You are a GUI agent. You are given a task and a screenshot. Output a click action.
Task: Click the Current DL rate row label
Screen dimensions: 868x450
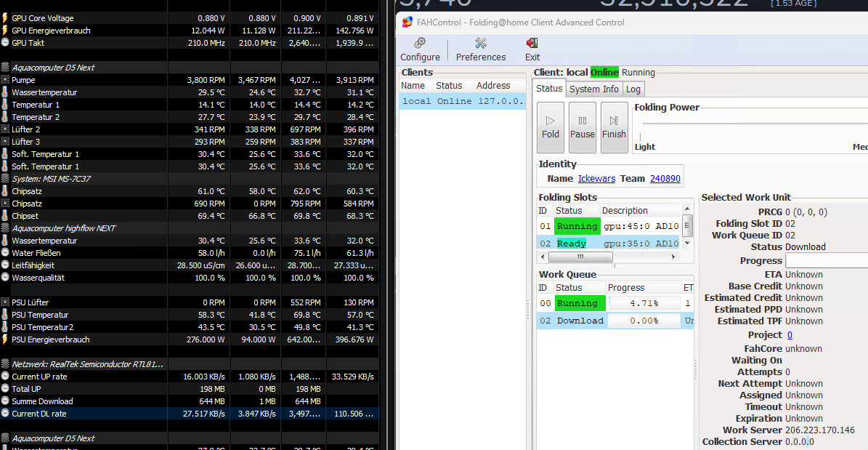(38, 414)
